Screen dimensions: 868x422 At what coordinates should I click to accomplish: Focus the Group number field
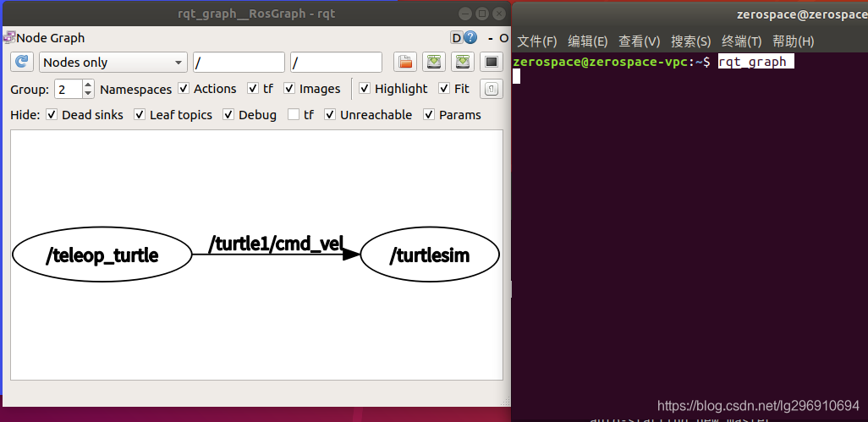pyautogui.click(x=69, y=89)
